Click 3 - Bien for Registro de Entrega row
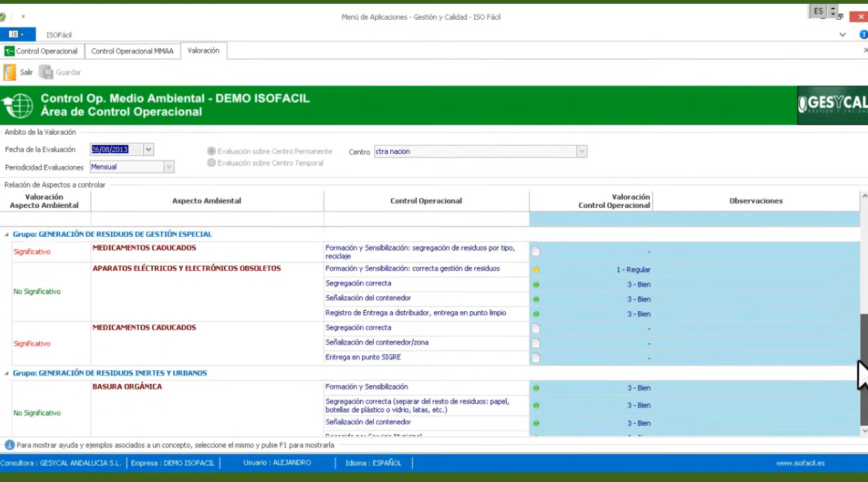The image size is (868, 482). tap(592, 314)
